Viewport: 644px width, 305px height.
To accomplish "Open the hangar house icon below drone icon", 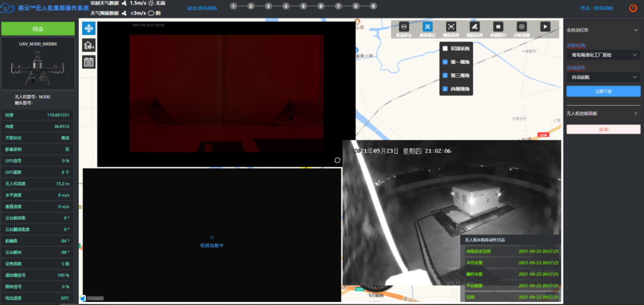I will coord(88,45).
